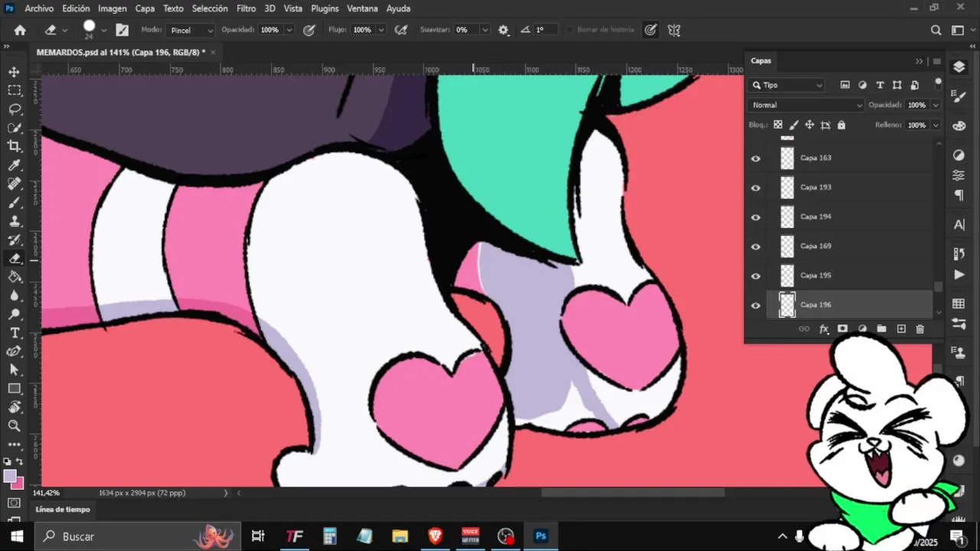Open the Paragraph panel icon
Viewport: 980px width, 551px height.
pos(959,195)
